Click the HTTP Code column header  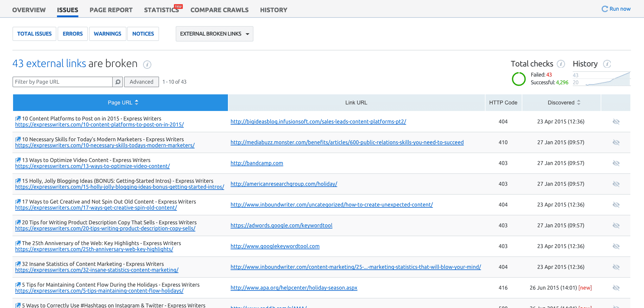(x=503, y=103)
